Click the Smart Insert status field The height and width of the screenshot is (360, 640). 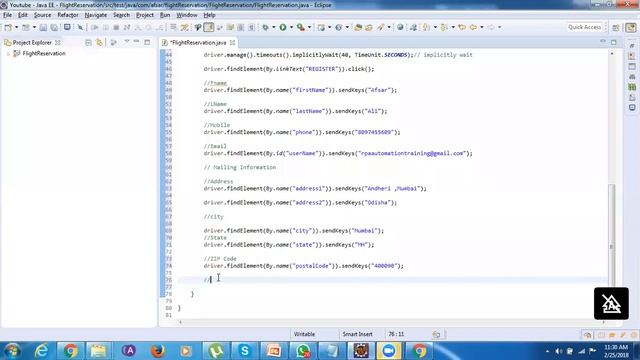(358, 334)
